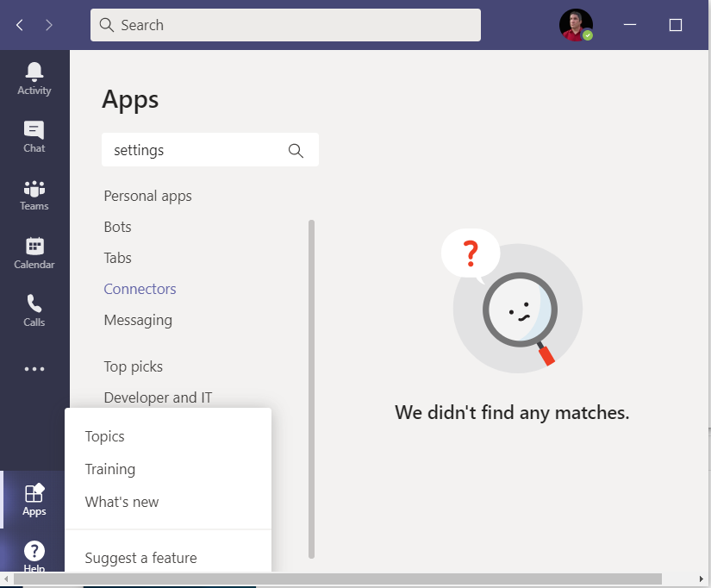This screenshot has width=711, height=588.
Task: Click the category list vertical scrollbar
Action: click(x=311, y=389)
